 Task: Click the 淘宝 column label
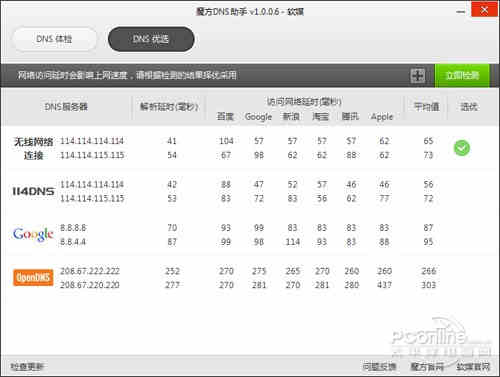[x=321, y=117]
